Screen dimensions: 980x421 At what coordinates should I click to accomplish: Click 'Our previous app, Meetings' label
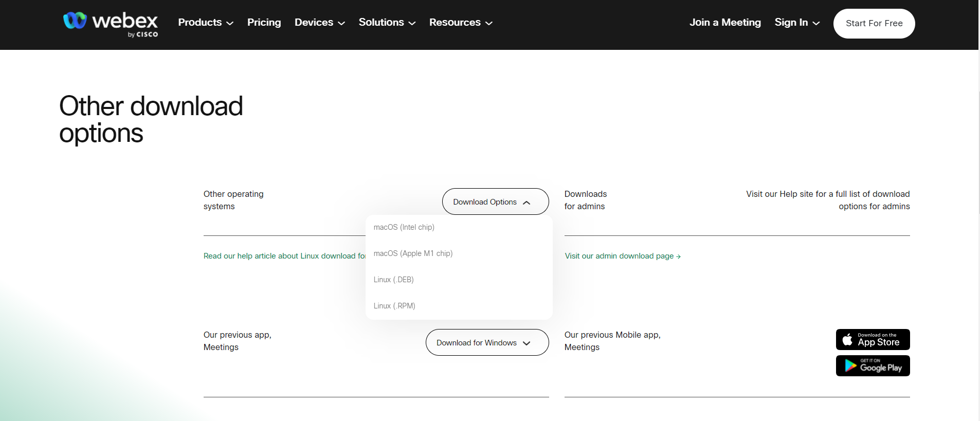click(x=238, y=341)
